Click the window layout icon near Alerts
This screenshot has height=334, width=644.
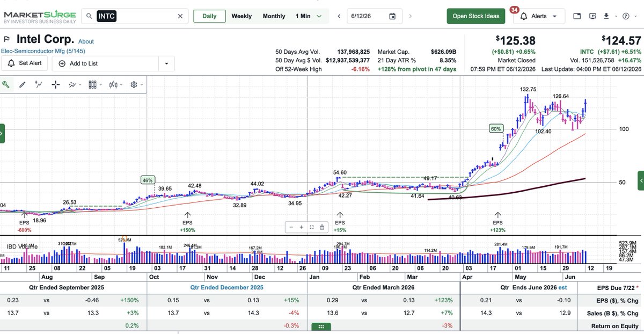[577, 16]
